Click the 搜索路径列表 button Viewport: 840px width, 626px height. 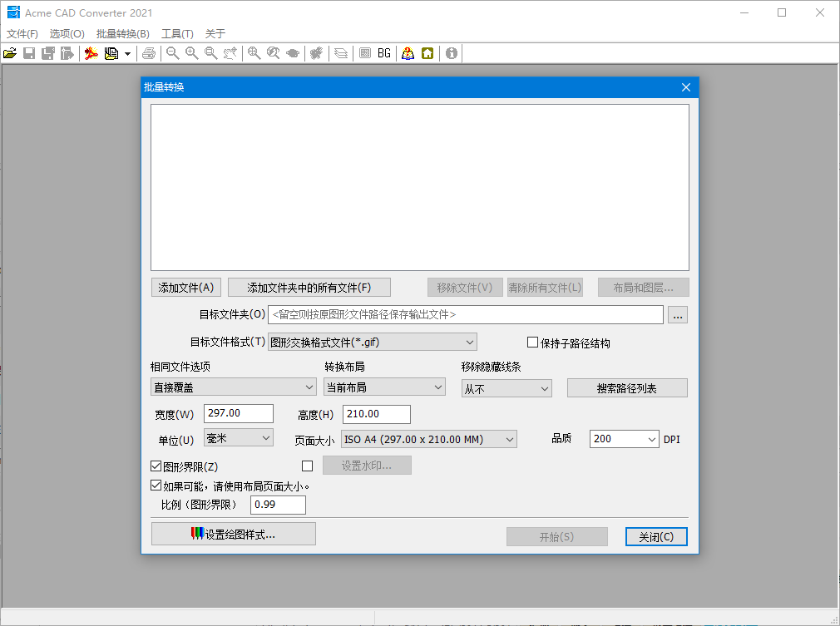[627, 387]
